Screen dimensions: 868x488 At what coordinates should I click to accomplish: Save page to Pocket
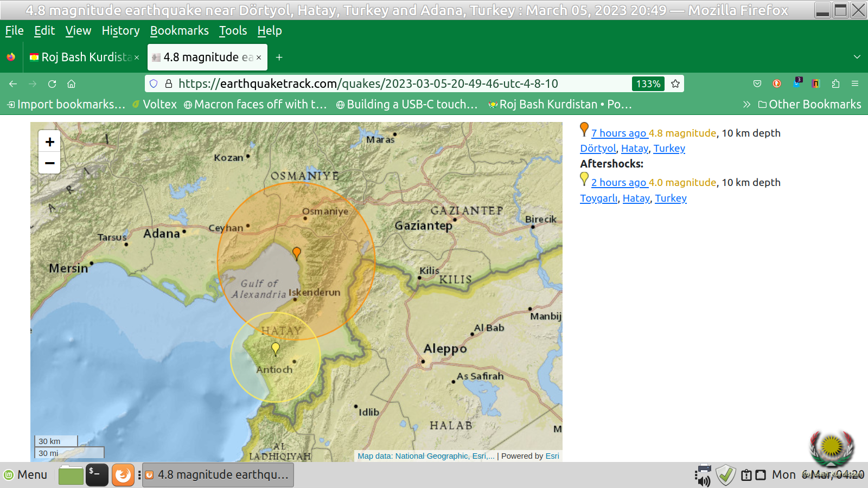757,84
